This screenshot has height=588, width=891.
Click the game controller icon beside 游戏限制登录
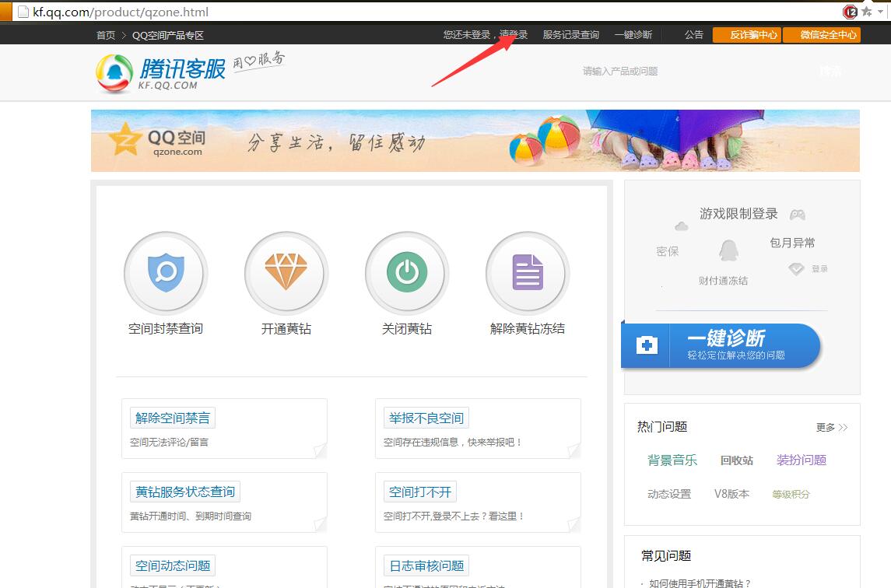click(798, 214)
